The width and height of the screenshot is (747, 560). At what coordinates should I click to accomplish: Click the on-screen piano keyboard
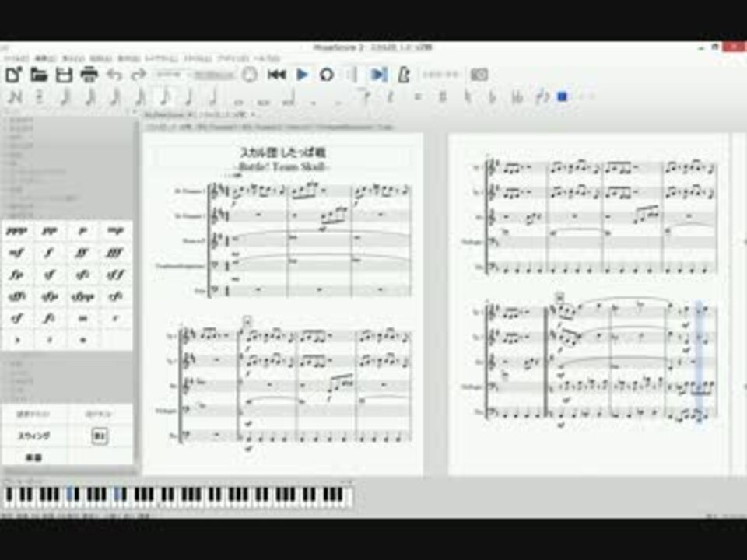[178, 496]
